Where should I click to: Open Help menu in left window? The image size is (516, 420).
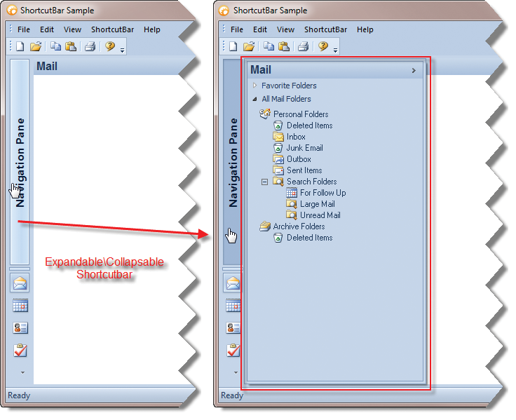152,29
